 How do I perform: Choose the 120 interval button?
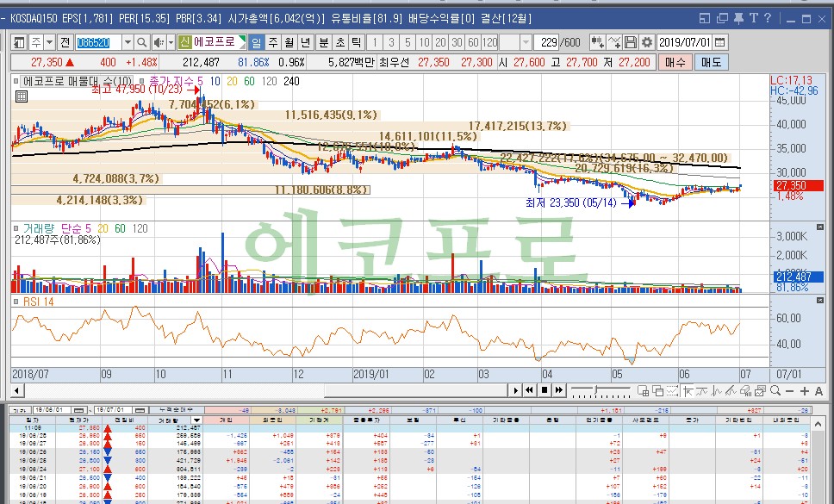pyautogui.click(x=489, y=42)
